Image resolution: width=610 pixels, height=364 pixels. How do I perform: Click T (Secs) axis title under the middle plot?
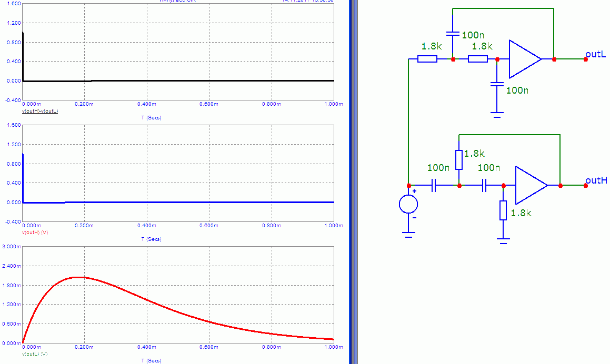click(x=152, y=239)
